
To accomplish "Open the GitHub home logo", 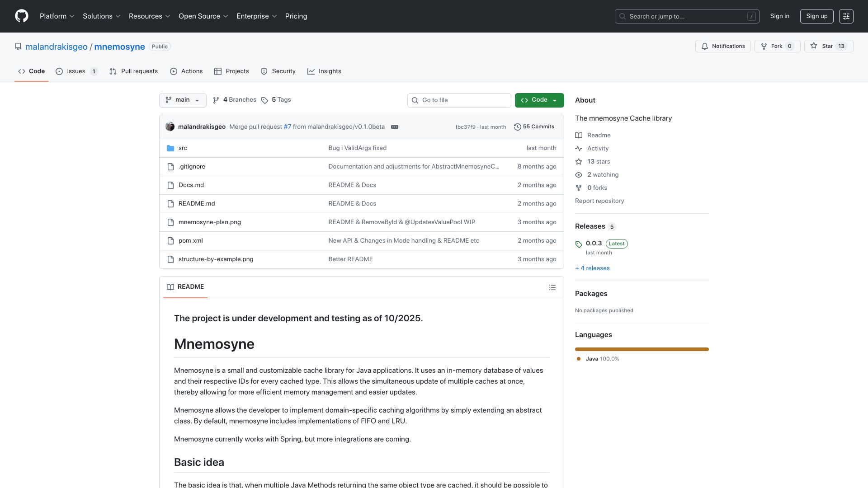I will pyautogui.click(x=22, y=16).
